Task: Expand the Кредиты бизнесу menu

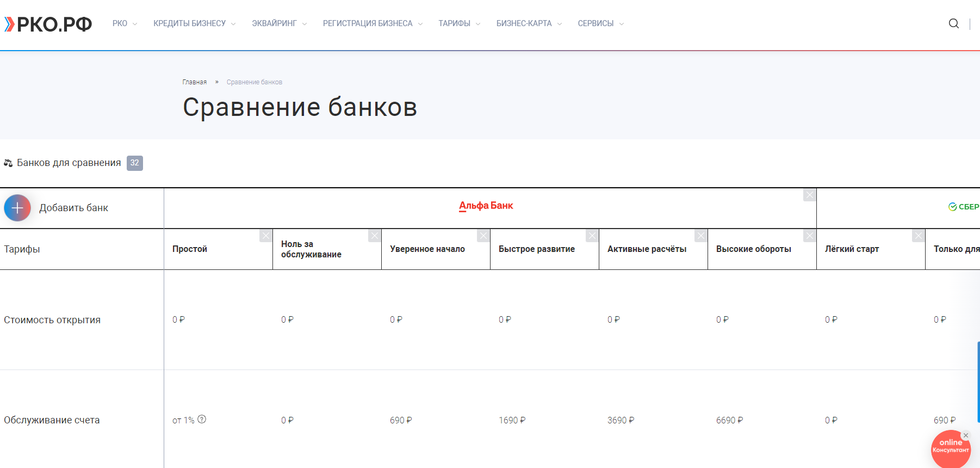Action: coord(194,23)
